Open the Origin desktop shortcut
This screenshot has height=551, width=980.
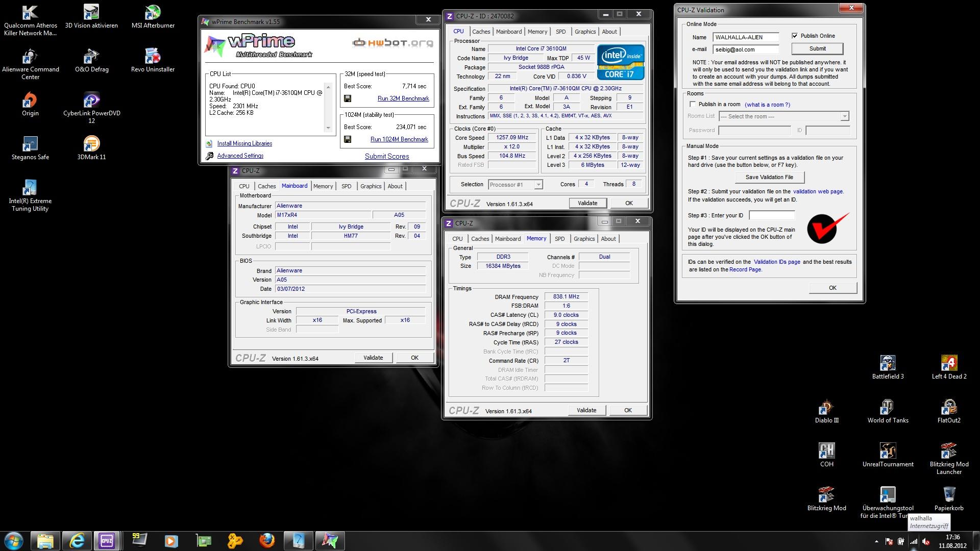tap(30, 105)
